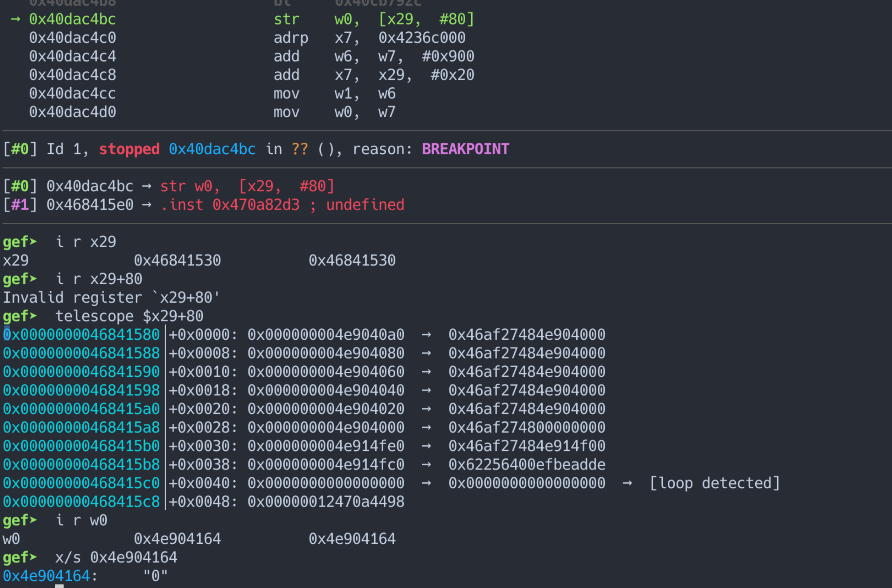Click the 'telescope $x29+80' command

[129, 316]
